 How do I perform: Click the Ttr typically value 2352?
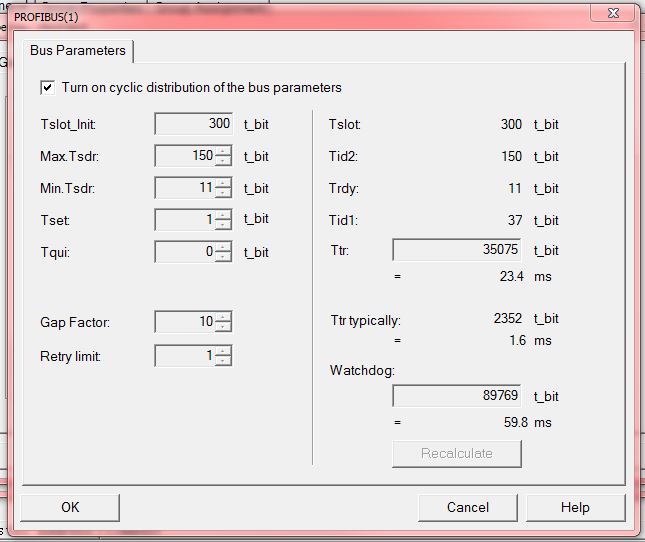(x=508, y=318)
